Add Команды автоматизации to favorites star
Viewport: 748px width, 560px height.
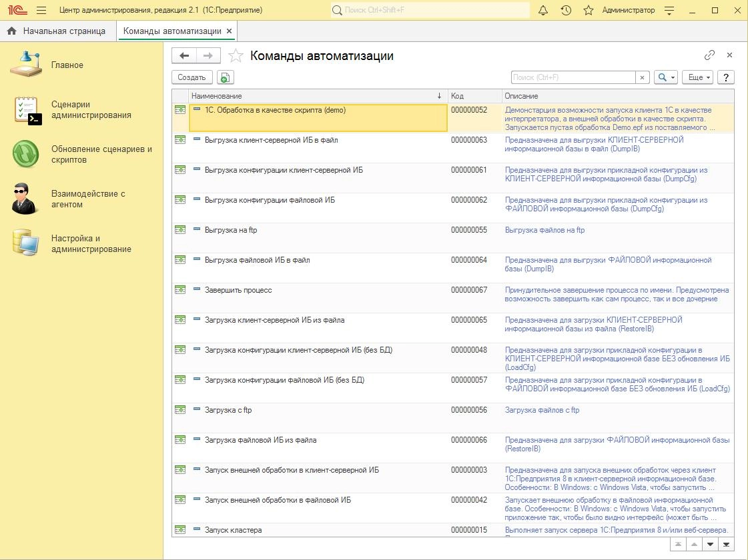pyautogui.click(x=236, y=56)
